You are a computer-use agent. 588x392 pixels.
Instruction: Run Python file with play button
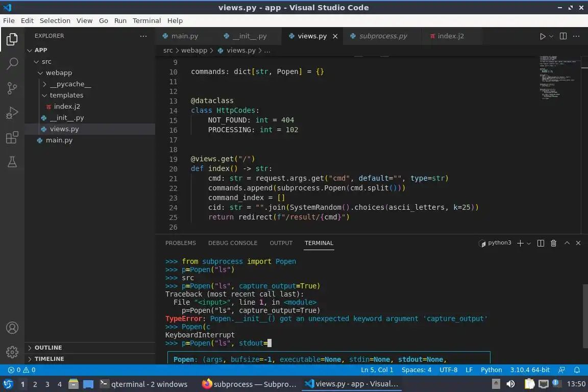[x=542, y=36]
